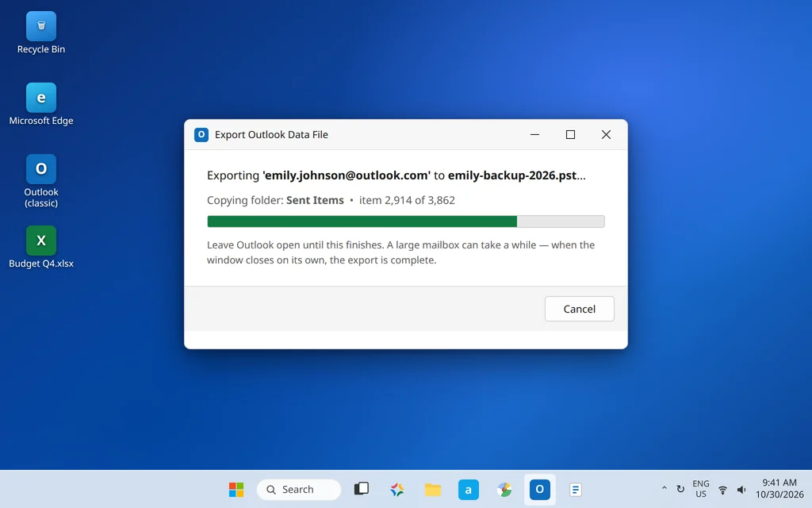Maximize the Export Outlook Data File window
The width and height of the screenshot is (812, 508).
[570, 135]
